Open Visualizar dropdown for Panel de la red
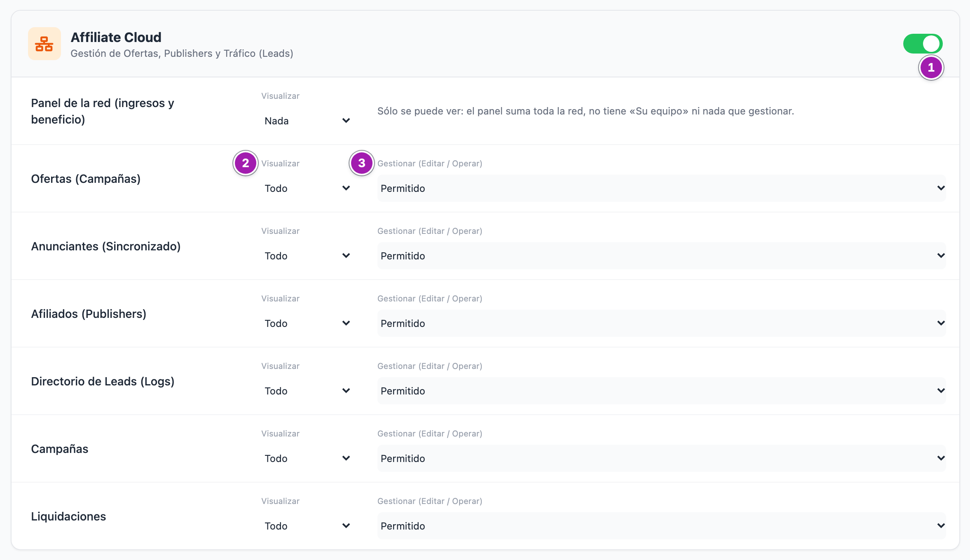This screenshot has width=970, height=560. click(x=307, y=121)
